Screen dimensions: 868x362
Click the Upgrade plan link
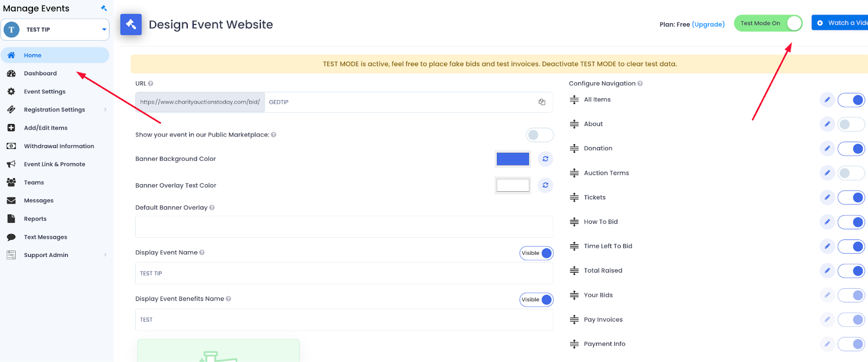[709, 24]
